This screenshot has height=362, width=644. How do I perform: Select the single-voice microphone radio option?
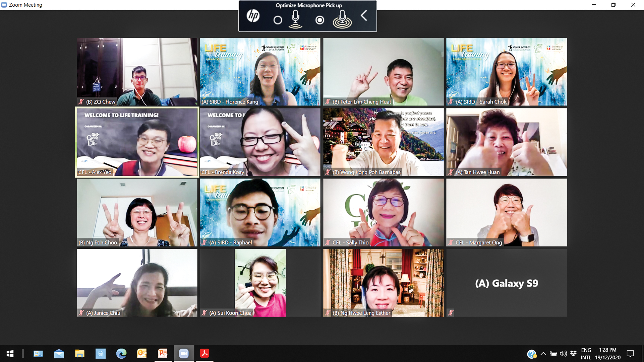click(x=278, y=20)
